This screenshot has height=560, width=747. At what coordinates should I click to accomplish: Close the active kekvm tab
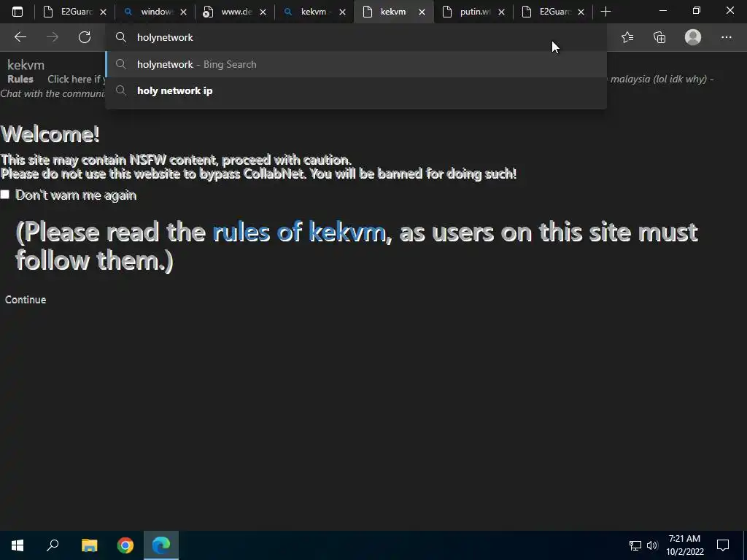tap(422, 12)
